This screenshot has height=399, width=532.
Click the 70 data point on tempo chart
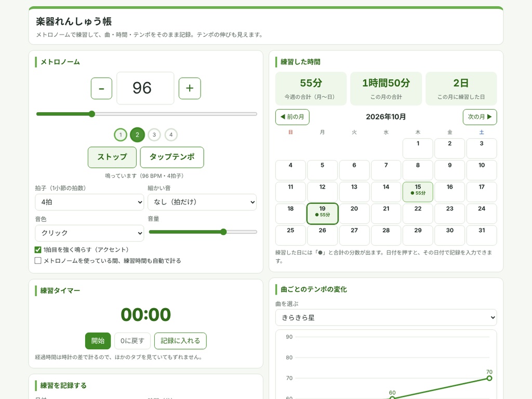click(489, 378)
